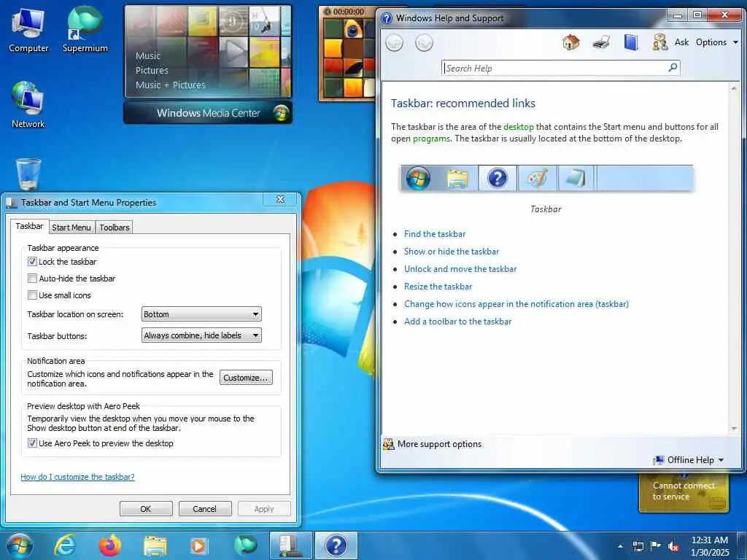747x560 pixels.
Task: Click the muted volume tray icon
Action: (673, 547)
